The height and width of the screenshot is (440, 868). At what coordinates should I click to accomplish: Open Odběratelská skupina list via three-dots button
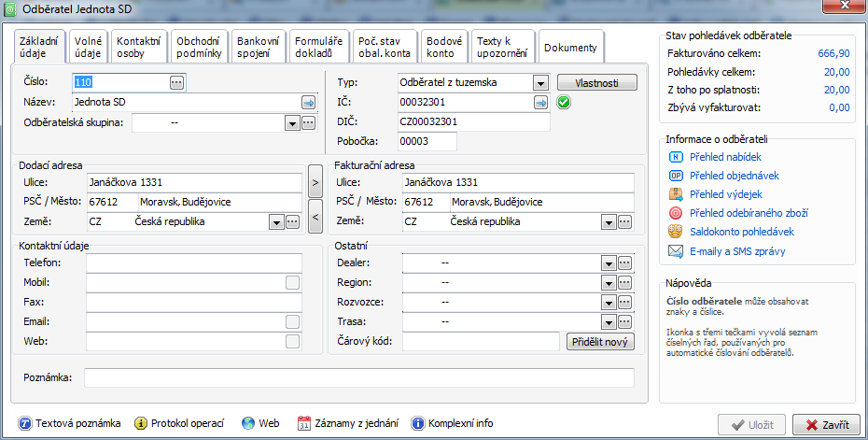tap(308, 122)
